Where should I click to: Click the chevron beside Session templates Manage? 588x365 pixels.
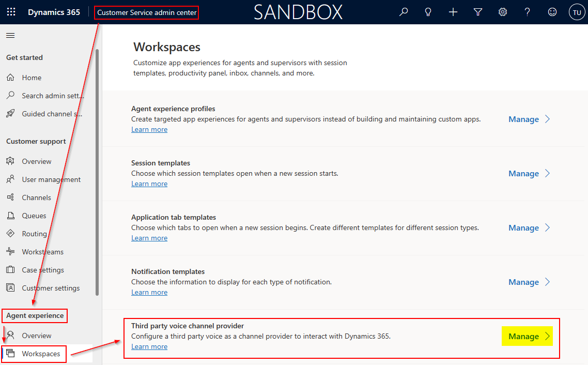coord(548,174)
